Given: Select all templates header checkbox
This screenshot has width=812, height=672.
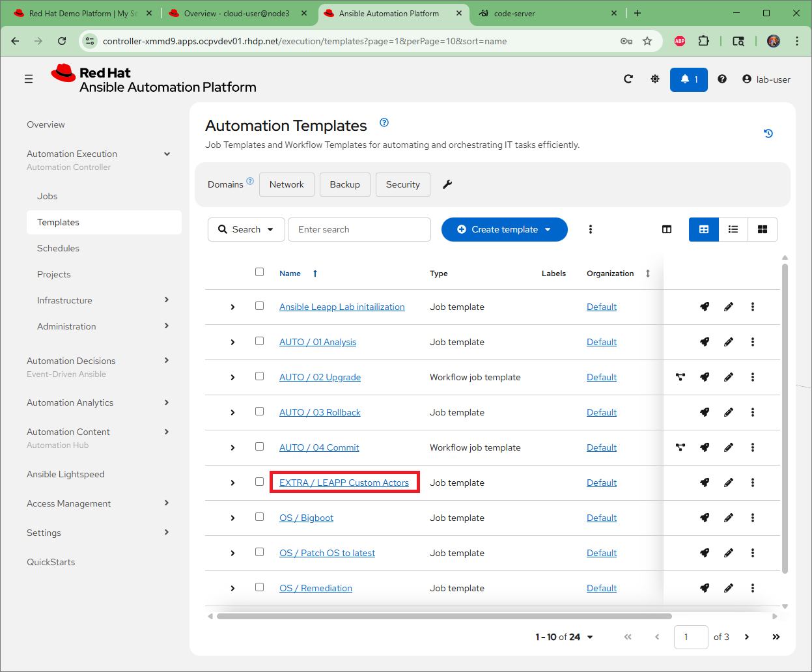Looking at the screenshot, I should coord(260,272).
